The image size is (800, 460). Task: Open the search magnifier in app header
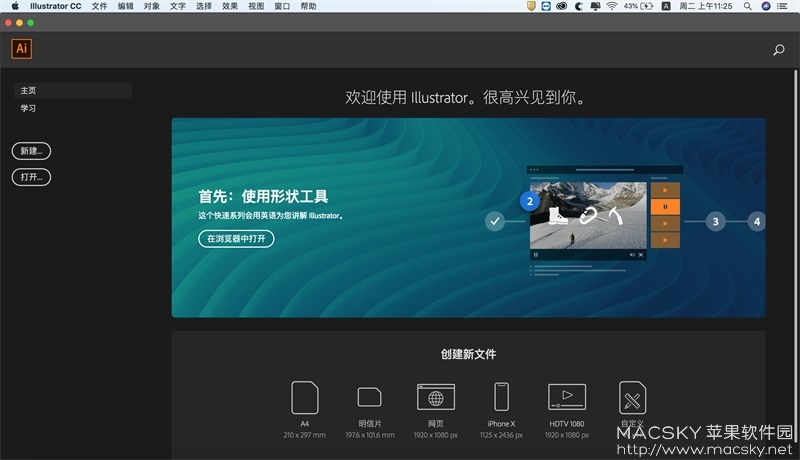tap(779, 49)
